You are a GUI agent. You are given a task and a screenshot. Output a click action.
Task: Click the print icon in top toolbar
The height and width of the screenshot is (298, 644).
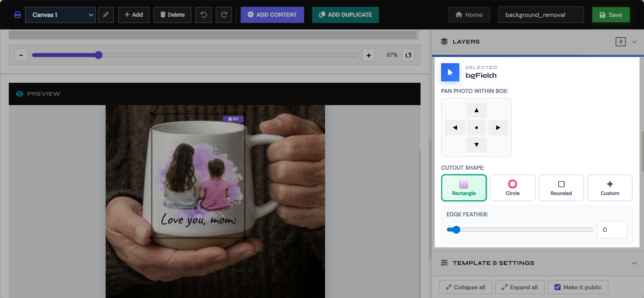18,15
